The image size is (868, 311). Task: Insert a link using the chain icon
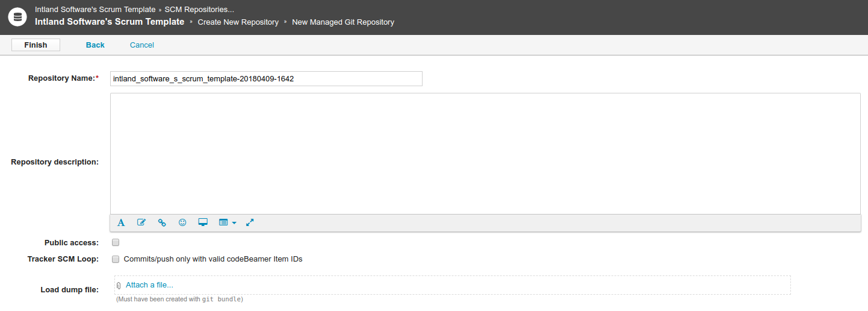click(162, 222)
